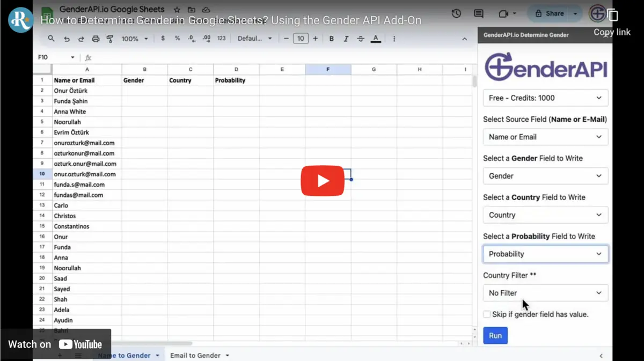Open the Country Filter No Filter dropdown

coord(545,293)
